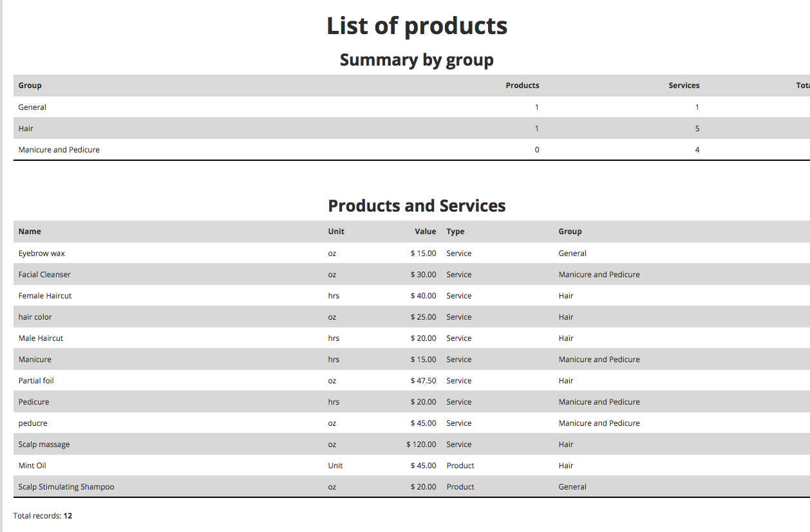Click the 'Eyebrow wax' name cell

click(42, 253)
